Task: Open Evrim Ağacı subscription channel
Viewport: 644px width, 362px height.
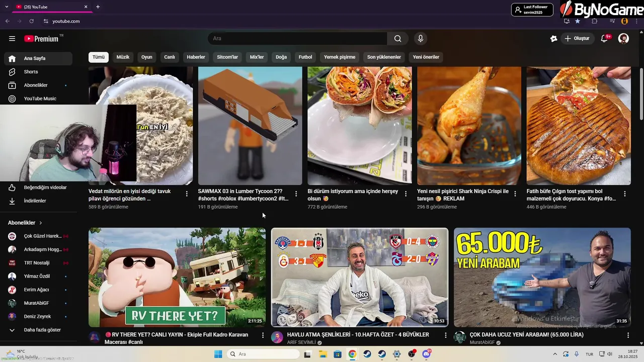Action: pos(38,290)
